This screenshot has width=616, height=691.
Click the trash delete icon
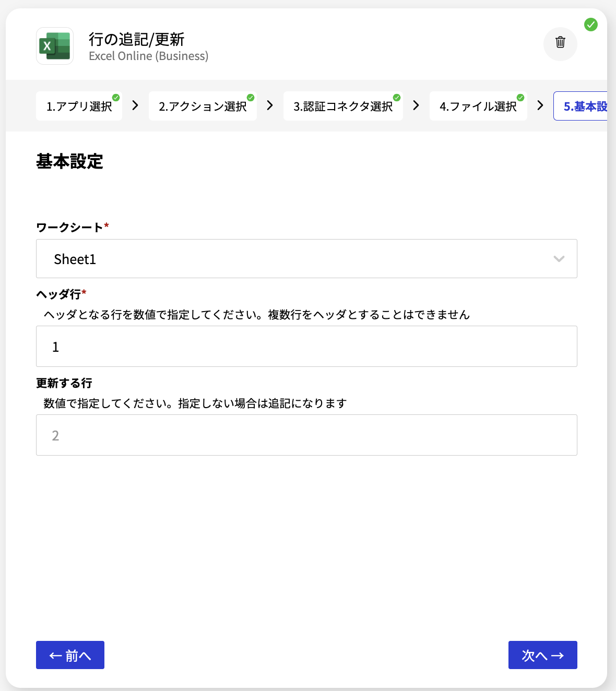tap(560, 42)
